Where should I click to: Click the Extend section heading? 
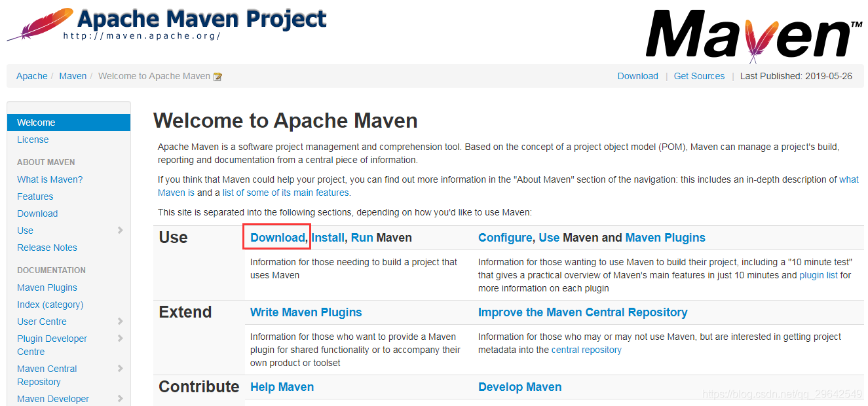coord(185,312)
